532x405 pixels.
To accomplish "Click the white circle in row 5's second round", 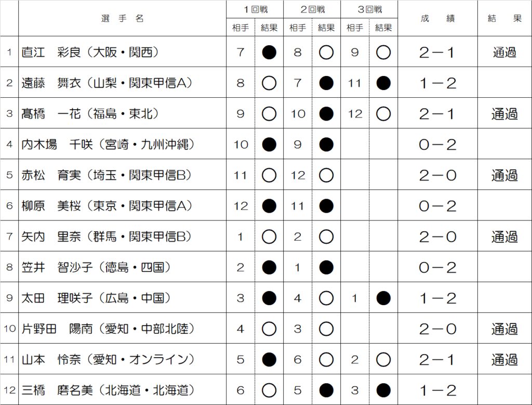I will 326,175.
